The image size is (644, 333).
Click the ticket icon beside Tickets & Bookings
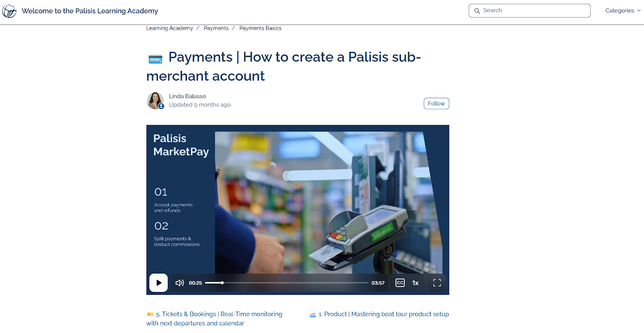[x=150, y=314]
